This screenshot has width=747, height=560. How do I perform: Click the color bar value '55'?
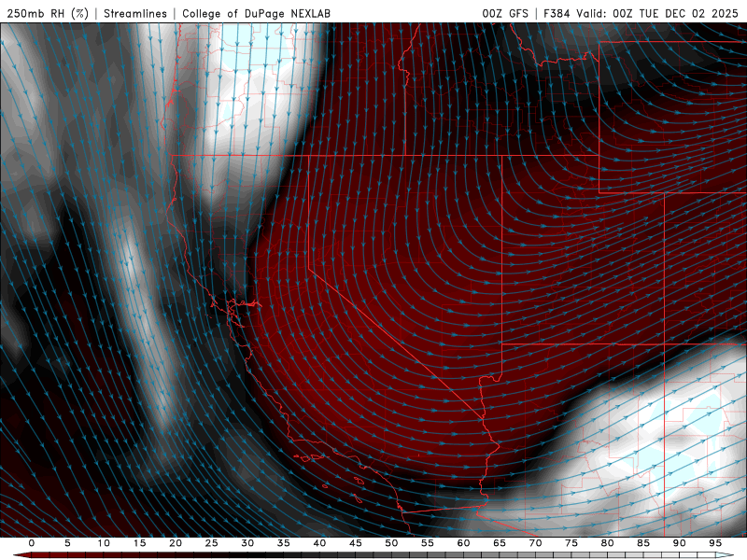point(428,543)
